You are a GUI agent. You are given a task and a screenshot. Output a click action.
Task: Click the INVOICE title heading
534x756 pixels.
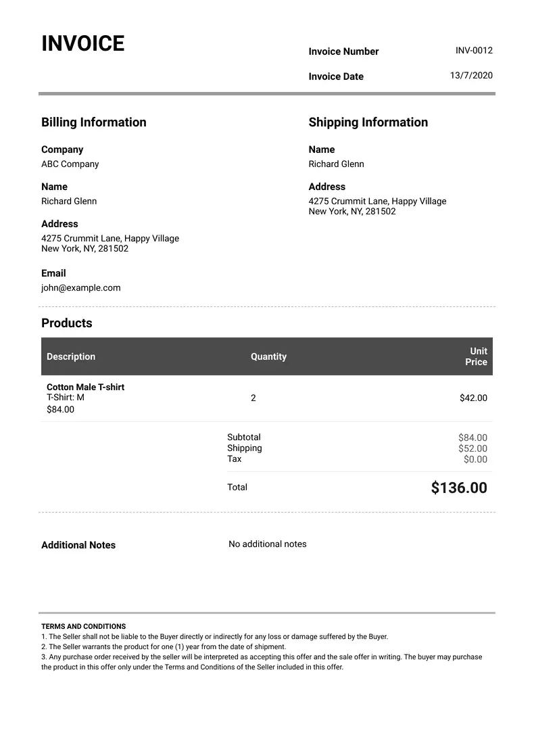tap(83, 44)
